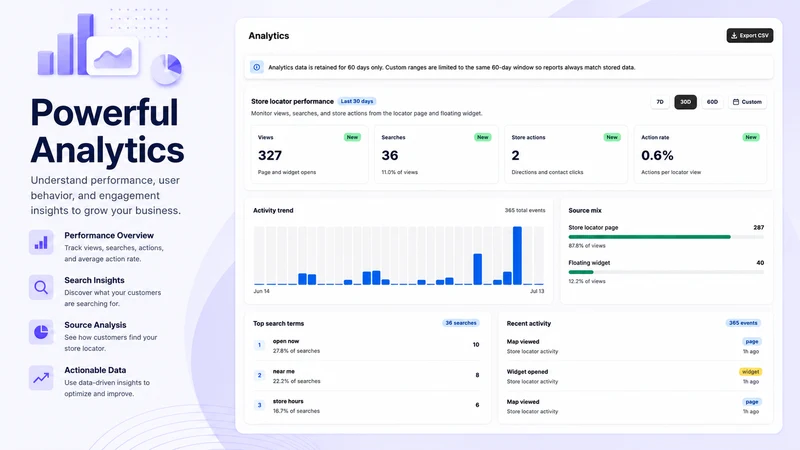Open the Views metric card showing 327
Image resolution: width=800 pixels, height=450 pixels.
309,155
